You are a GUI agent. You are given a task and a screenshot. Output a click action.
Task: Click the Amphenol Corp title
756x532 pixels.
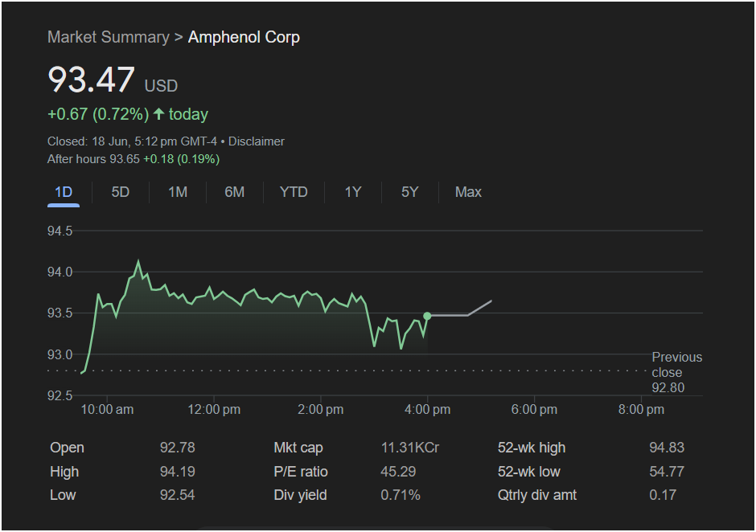[244, 37]
